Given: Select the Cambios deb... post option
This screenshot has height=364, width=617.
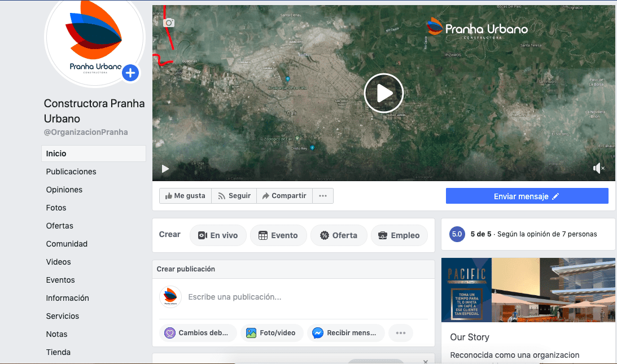Looking at the screenshot, I should (x=198, y=333).
